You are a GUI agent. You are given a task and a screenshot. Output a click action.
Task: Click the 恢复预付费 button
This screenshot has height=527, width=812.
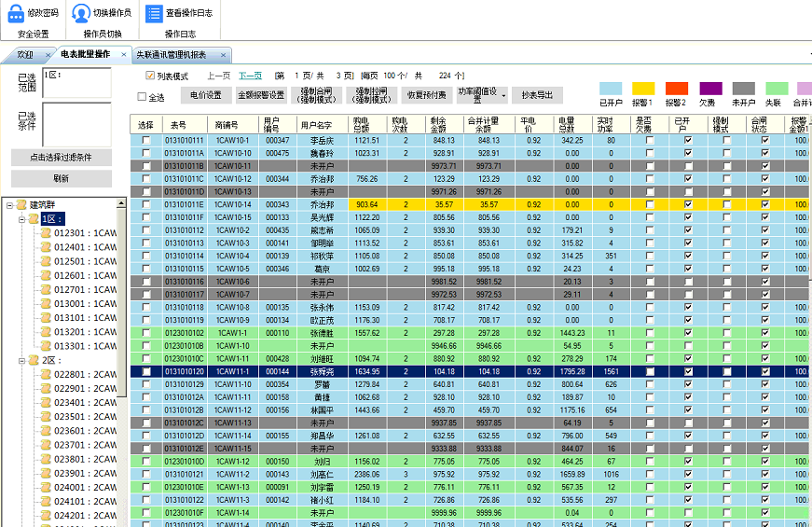[x=426, y=95]
